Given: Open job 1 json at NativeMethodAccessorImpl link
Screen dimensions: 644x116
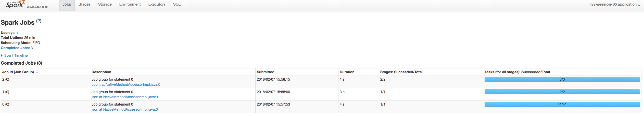Looking at the screenshot, I should coord(124,97).
